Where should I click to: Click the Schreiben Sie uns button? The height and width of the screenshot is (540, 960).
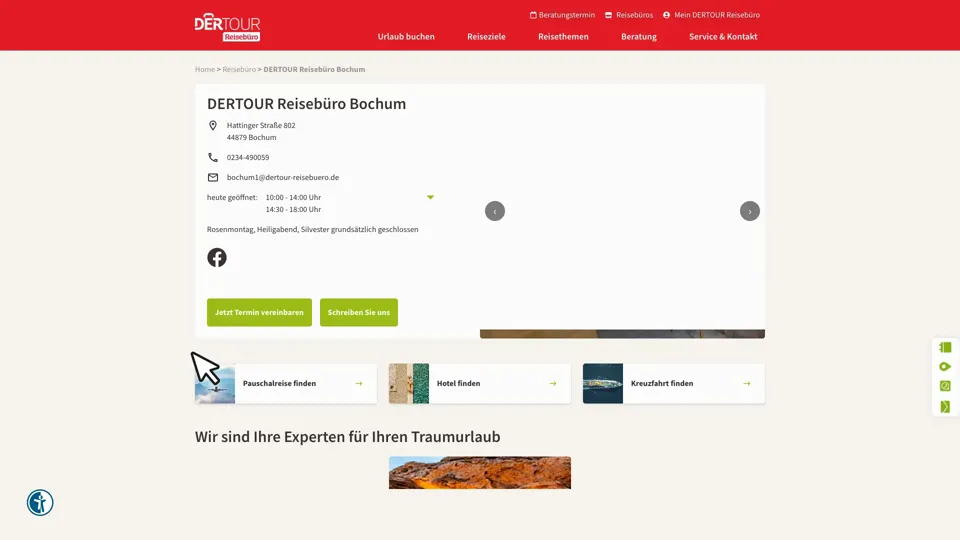pyautogui.click(x=359, y=312)
